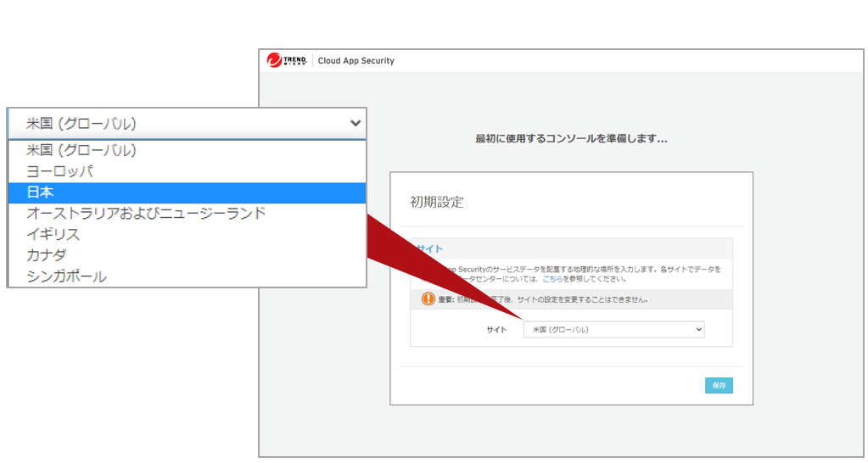This screenshot has height=463, width=868.
Task: Click the サイト field label beside the dropdown
Action: tap(496, 330)
